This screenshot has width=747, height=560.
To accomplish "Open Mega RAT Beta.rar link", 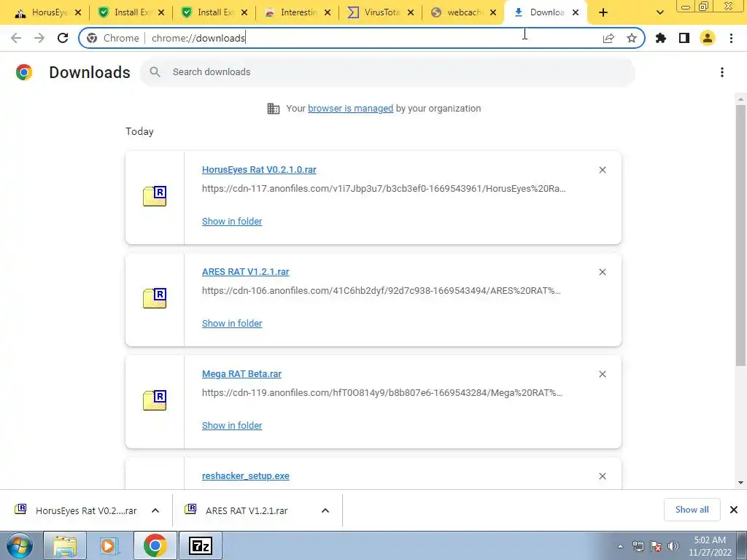I will [241, 374].
